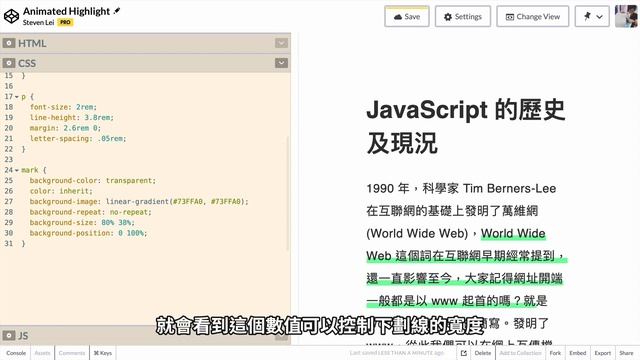Open CSS editor settings gear
This screenshot has height=360, width=640.
tap(9, 63)
